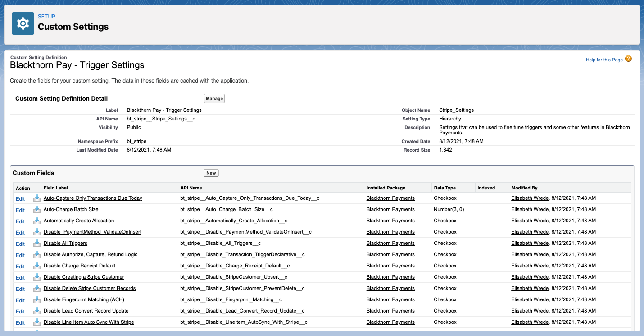
Task: Edit the Disable Delete Stripe Customer Records field
Action: click(x=20, y=289)
